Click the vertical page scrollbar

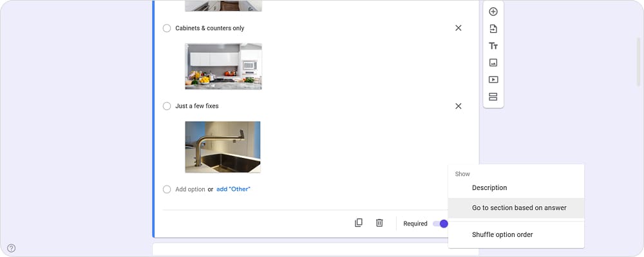tap(638, 62)
